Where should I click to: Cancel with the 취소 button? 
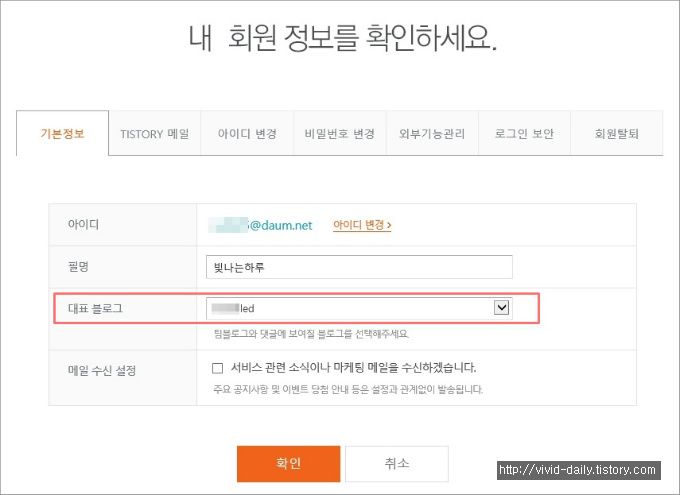(x=397, y=463)
